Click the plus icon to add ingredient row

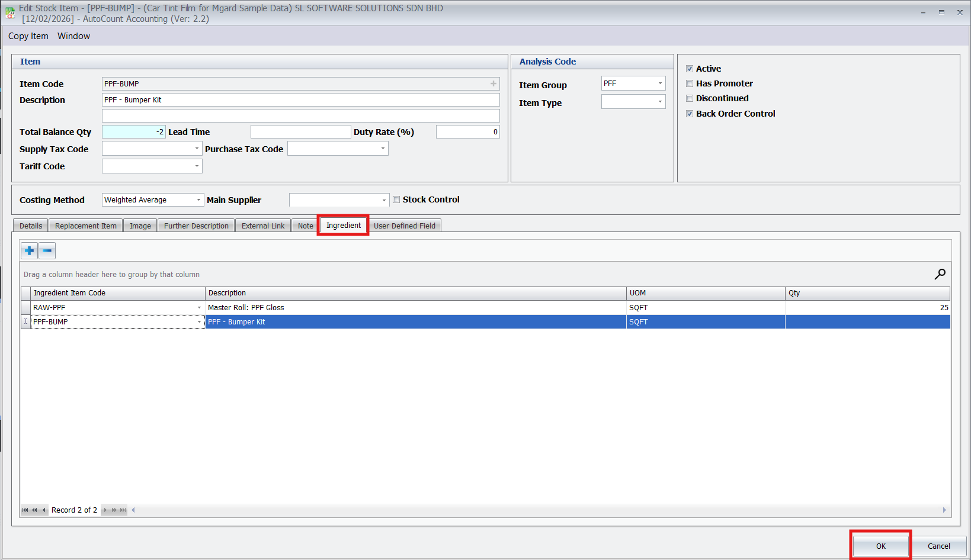29,251
